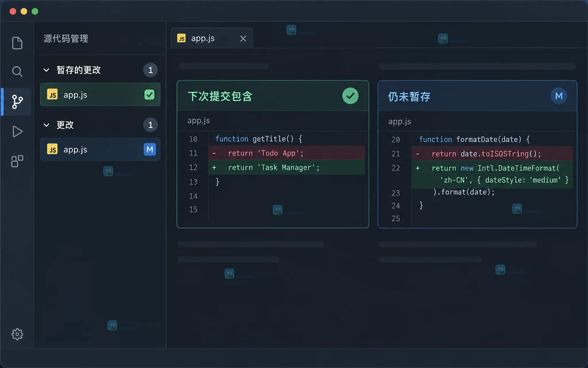Close the app.js tab
The width and height of the screenshot is (588, 368).
[243, 39]
